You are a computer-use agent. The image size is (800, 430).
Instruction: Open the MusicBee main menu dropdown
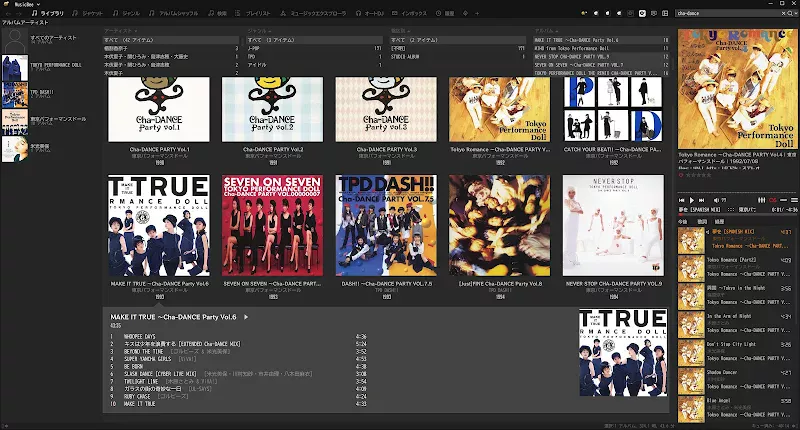coord(27,4)
